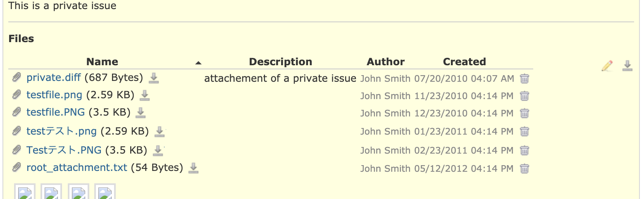Open the last image thumbnail below the list
Image resolution: width=644 pixels, height=199 pixels.
[x=105, y=192]
